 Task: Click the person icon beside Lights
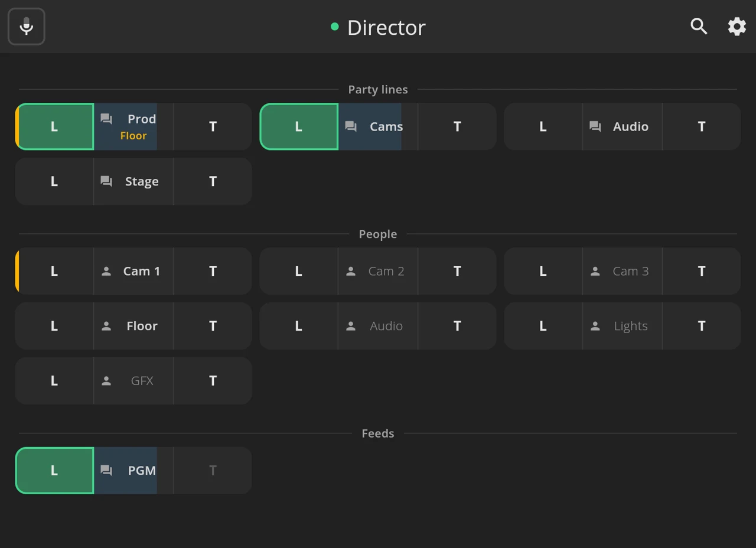pos(595,326)
